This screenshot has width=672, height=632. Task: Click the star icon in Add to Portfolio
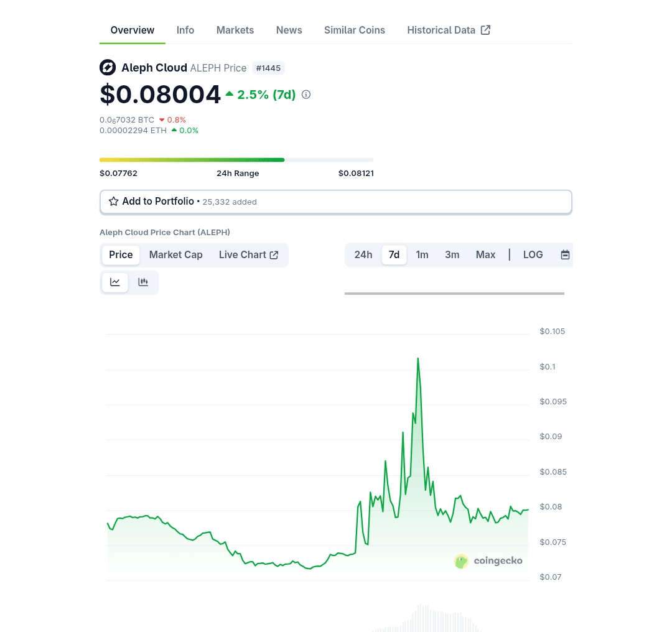point(114,202)
